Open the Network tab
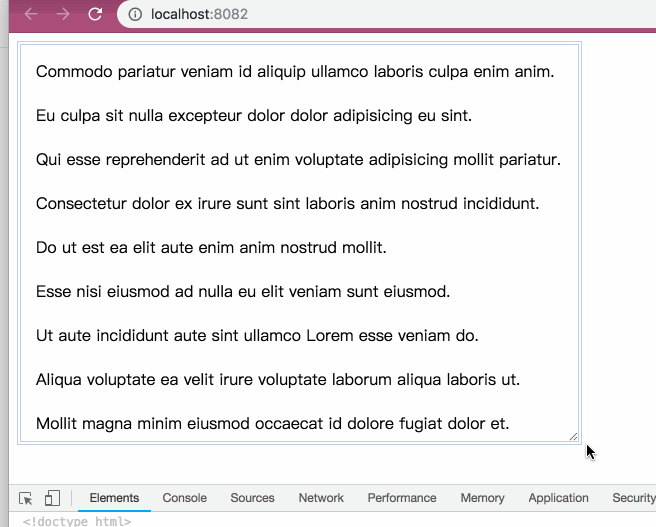This screenshot has width=656, height=527. pos(321,498)
